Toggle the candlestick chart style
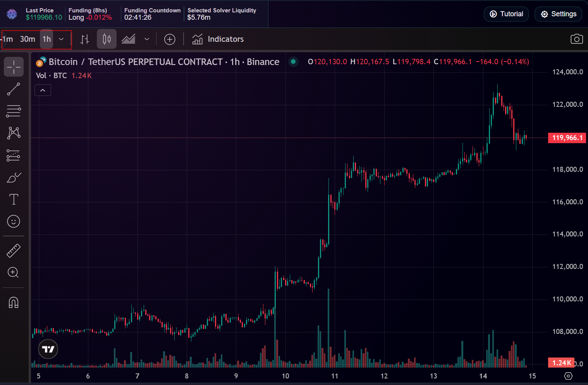Viewport: 588px width, 385px height. click(107, 39)
